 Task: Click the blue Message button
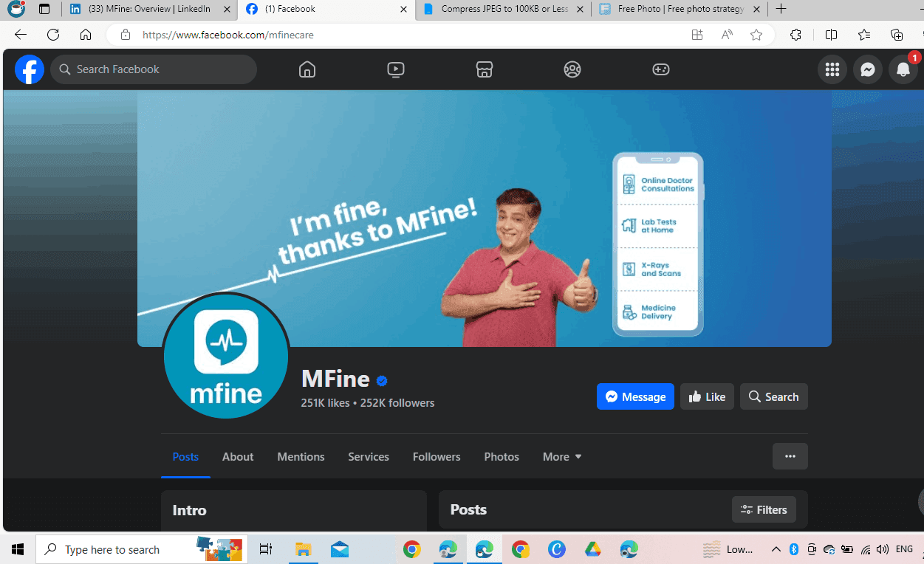(635, 396)
